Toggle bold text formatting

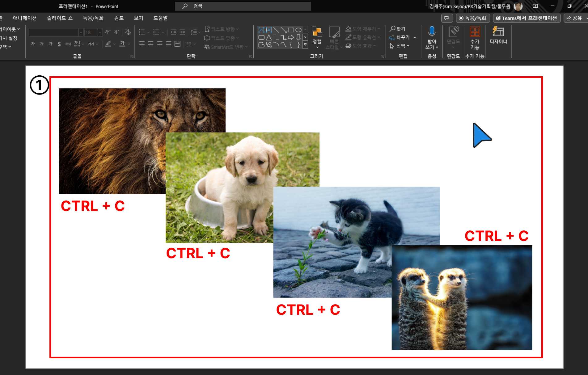point(33,44)
